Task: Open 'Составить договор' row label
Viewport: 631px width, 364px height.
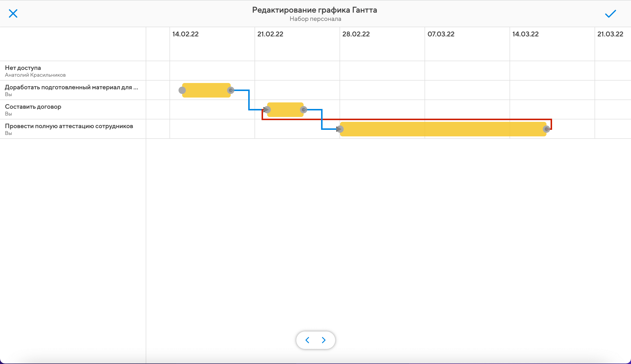Action: [x=33, y=107]
